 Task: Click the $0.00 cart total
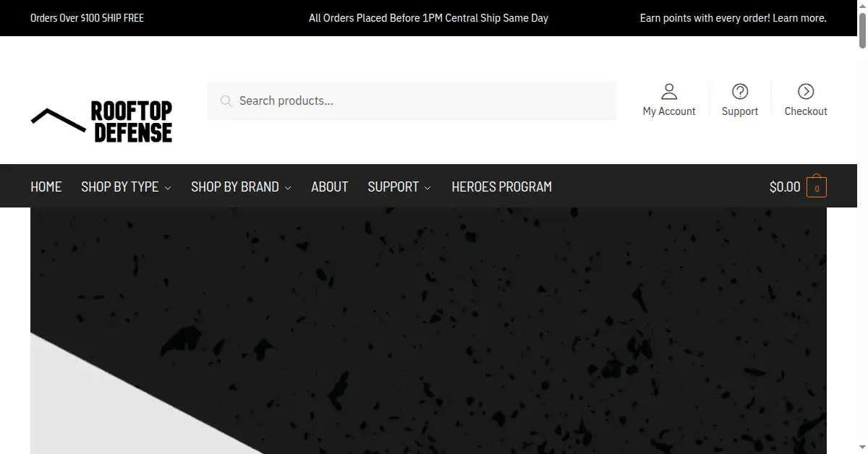click(785, 187)
